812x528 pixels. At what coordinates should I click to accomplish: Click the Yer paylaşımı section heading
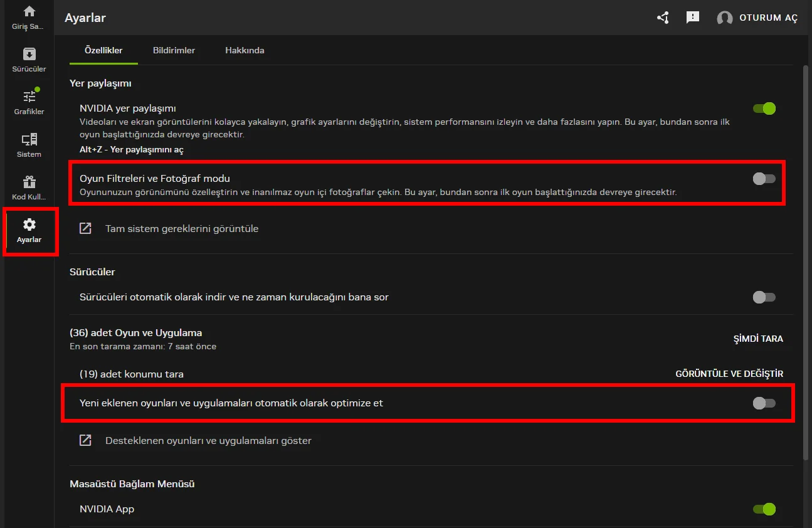[100, 83]
